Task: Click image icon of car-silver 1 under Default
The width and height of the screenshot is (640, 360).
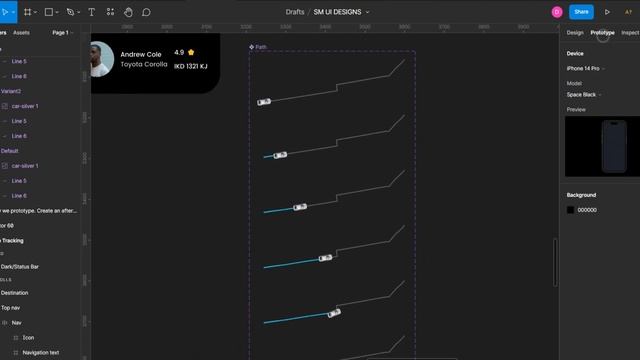Action: coord(5,166)
